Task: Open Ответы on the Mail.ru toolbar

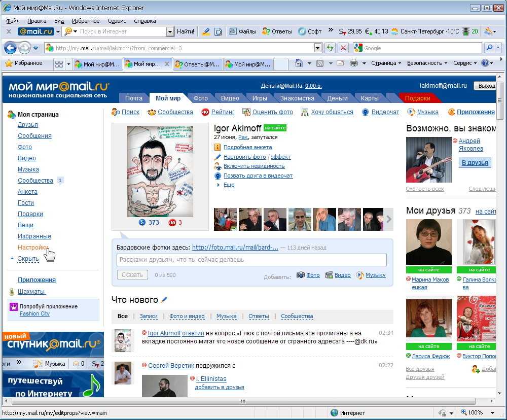Action: (x=277, y=31)
